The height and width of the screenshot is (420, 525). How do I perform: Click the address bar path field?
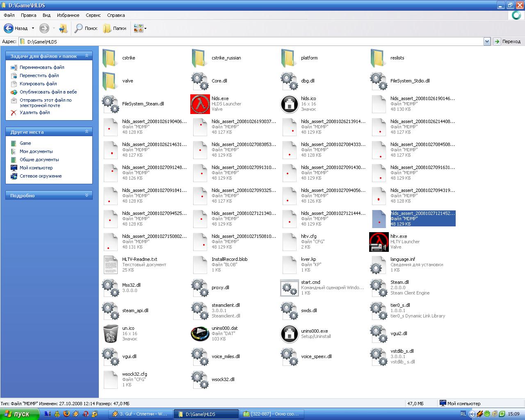click(254, 41)
